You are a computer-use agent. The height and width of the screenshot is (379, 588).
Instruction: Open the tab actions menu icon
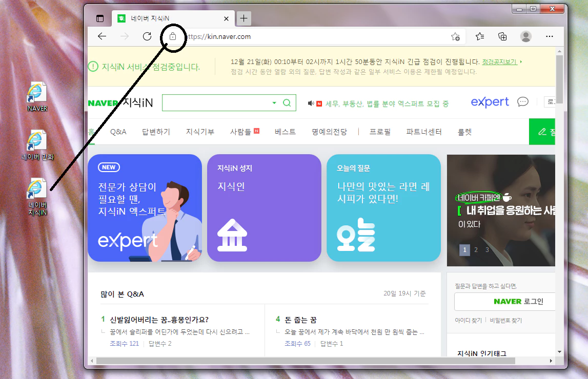(100, 18)
